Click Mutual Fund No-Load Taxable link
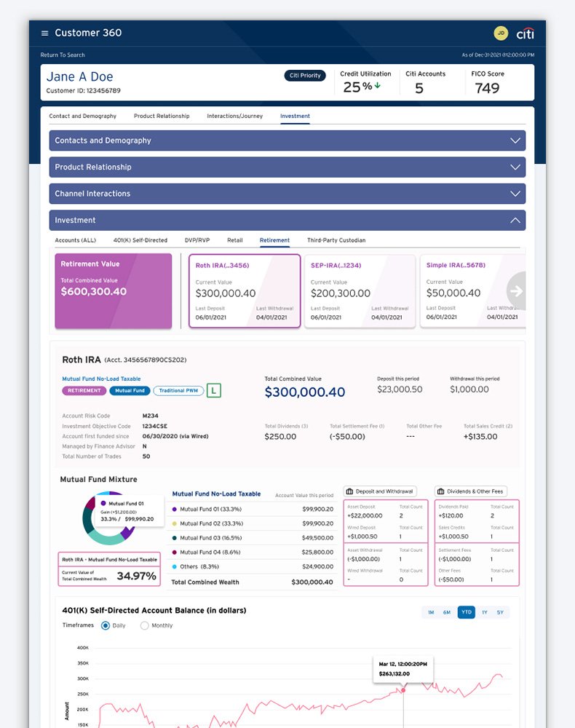This screenshot has width=575, height=728. coord(101,379)
